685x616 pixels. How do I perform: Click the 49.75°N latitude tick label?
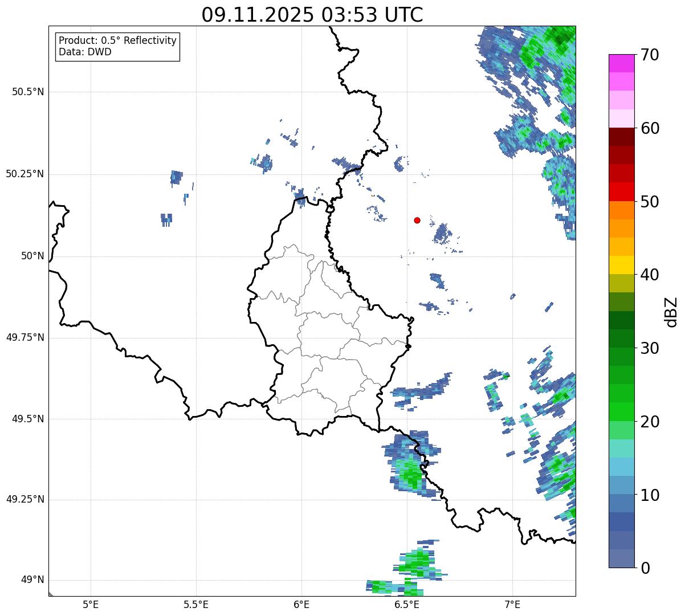pyautogui.click(x=25, y=337)
